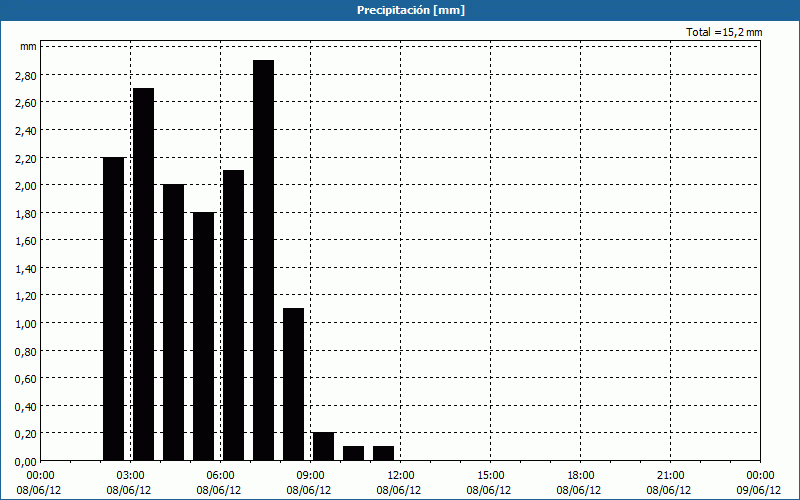Screen dimensions: 800x500
Task: Click the 08/06/12 date under 18:00
Action: coord(579,490)
